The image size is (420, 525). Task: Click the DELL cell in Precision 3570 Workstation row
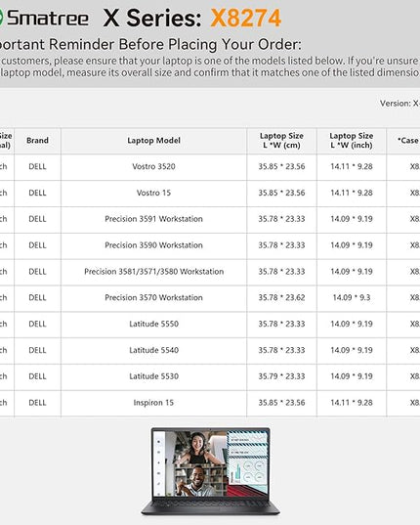pos(37,297)
